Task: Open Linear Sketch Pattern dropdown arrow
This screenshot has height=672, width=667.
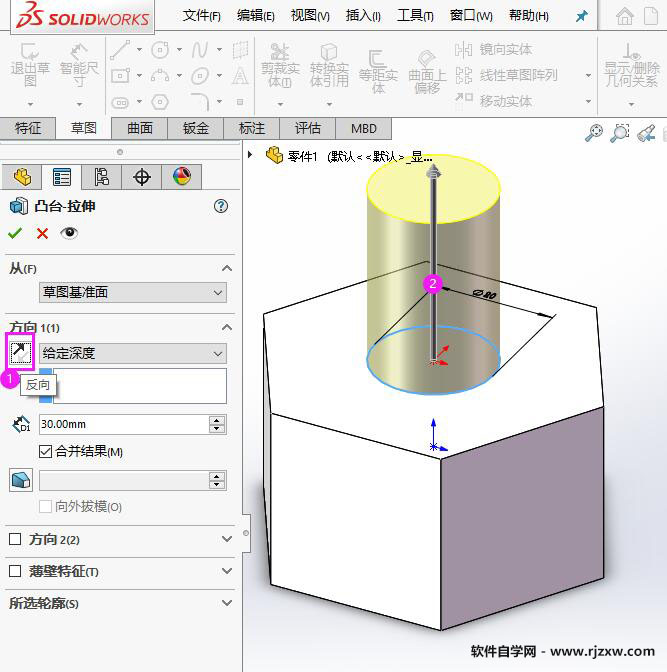Action: click(589, 75)
